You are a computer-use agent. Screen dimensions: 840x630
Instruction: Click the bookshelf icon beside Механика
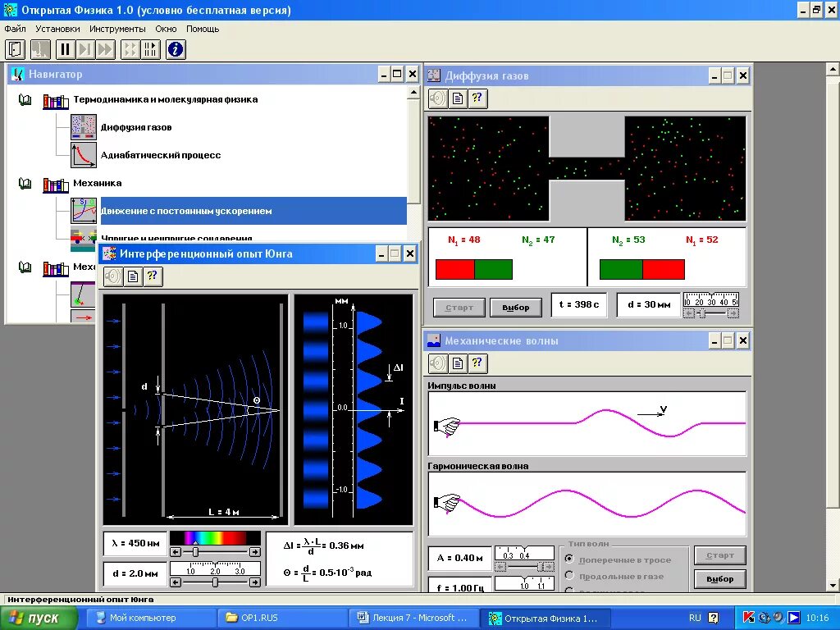pyautogui.click(x=56, y=185)
